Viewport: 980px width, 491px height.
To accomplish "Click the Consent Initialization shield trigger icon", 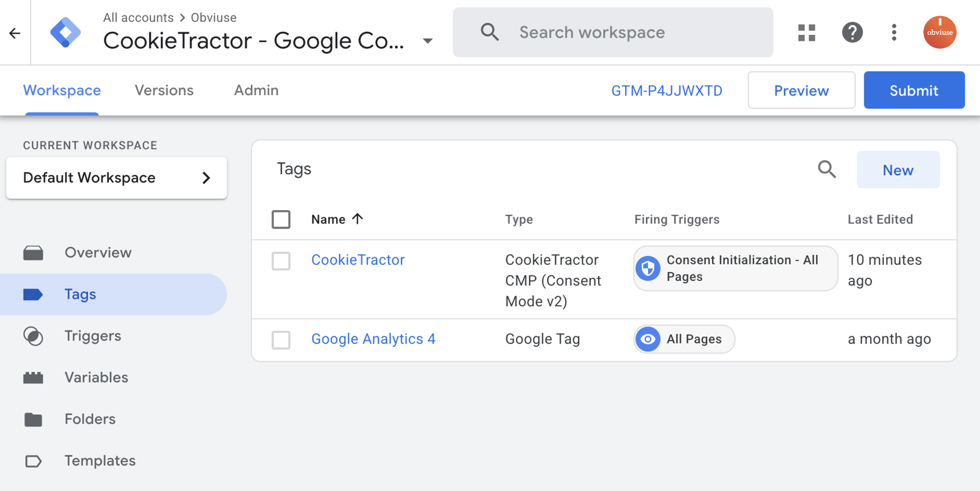I will pos(648,269).
